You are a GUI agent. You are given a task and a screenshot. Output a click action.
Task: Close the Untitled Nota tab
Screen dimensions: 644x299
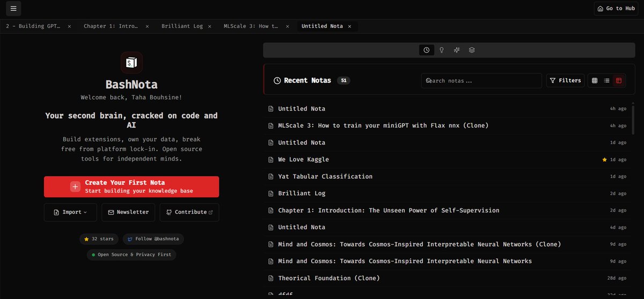point(349,26)
